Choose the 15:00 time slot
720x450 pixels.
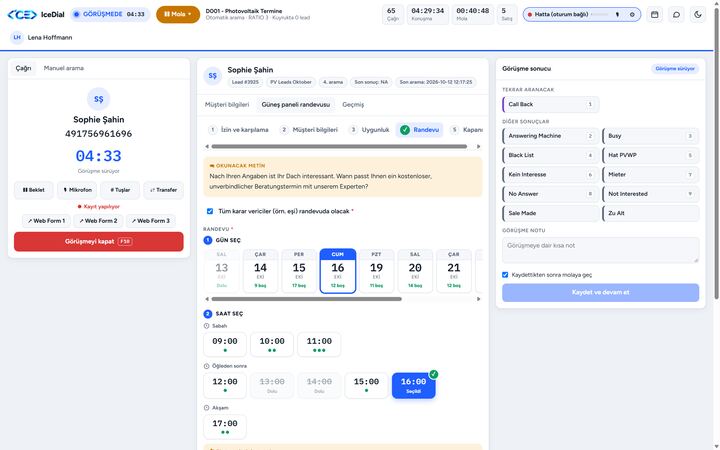(x=366, y=385)
